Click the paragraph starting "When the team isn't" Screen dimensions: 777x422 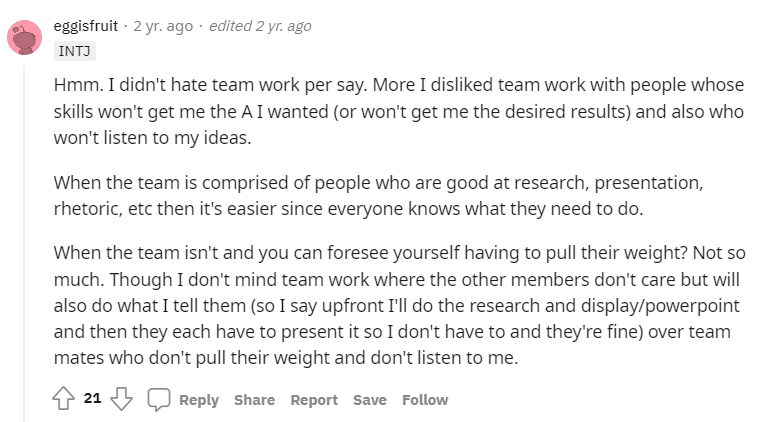coord(392,305)
